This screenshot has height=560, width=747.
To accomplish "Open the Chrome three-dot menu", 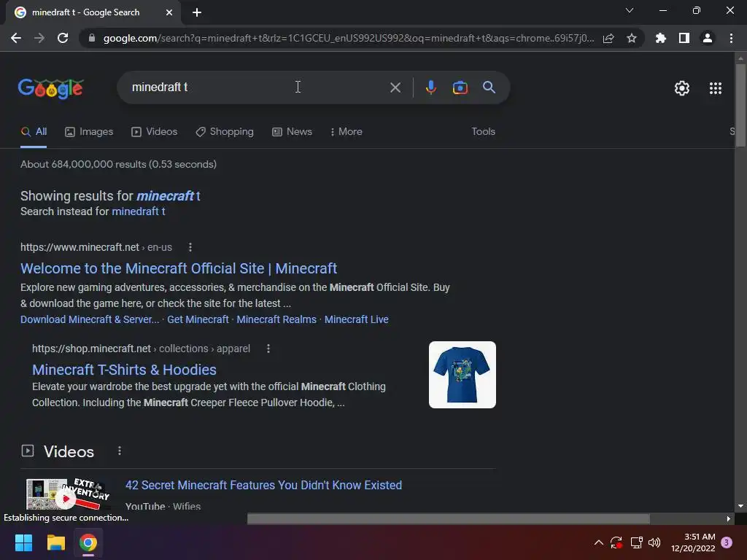I will [731, 38].
